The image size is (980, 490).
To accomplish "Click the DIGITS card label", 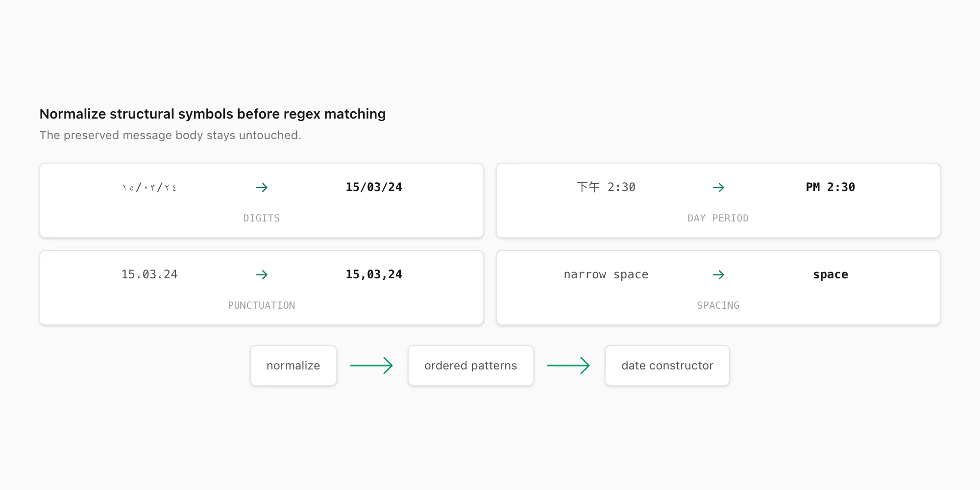I will 262,218.
